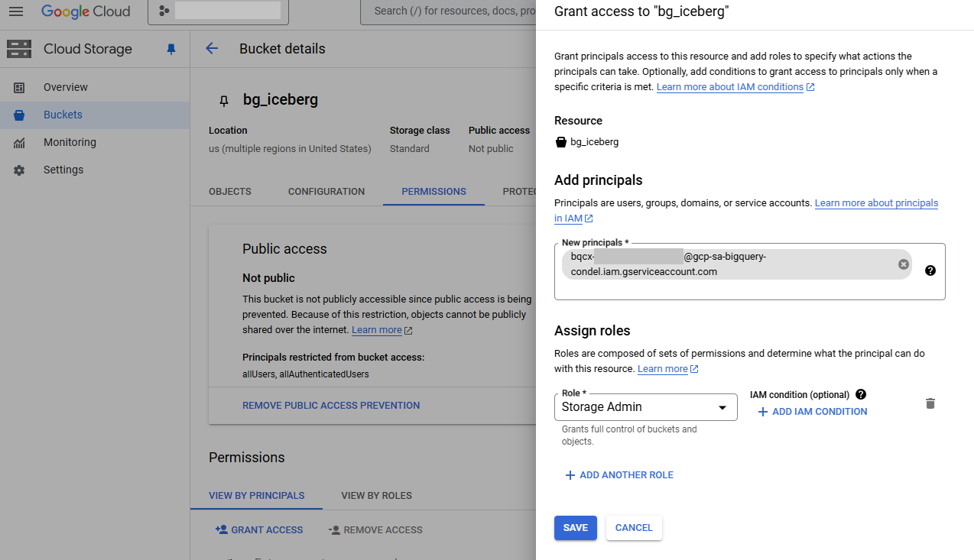Click the search bar for resources
This screenshot has height=560, width=974.
coord(448,11)
